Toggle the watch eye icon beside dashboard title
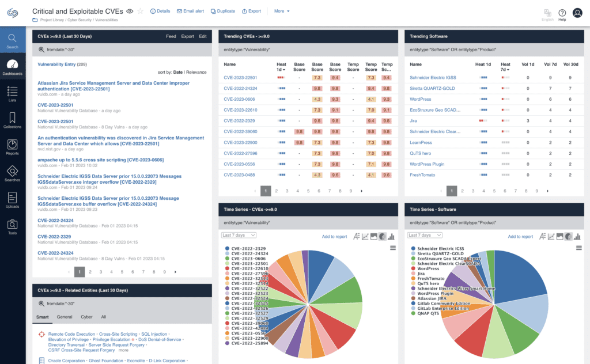Viewport: 590px width, 364px height. pos(130,12)
